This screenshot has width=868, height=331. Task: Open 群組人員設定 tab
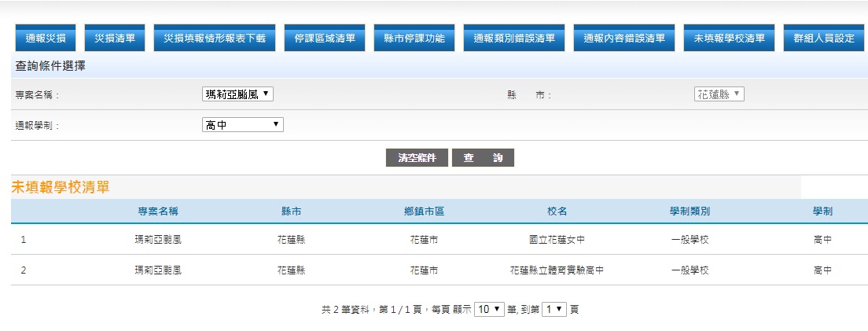click(x=823, y=38)
